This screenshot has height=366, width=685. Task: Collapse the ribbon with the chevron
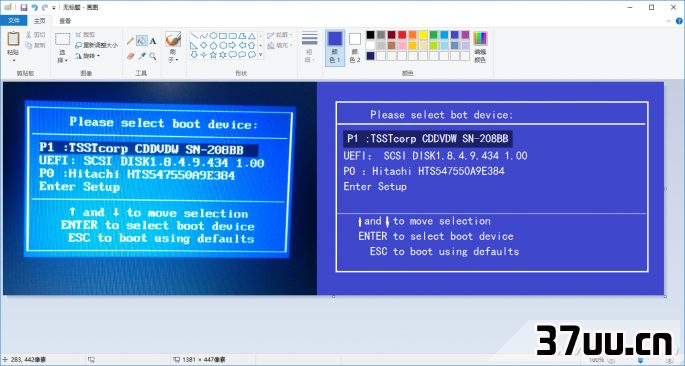[x=668, y=21]
